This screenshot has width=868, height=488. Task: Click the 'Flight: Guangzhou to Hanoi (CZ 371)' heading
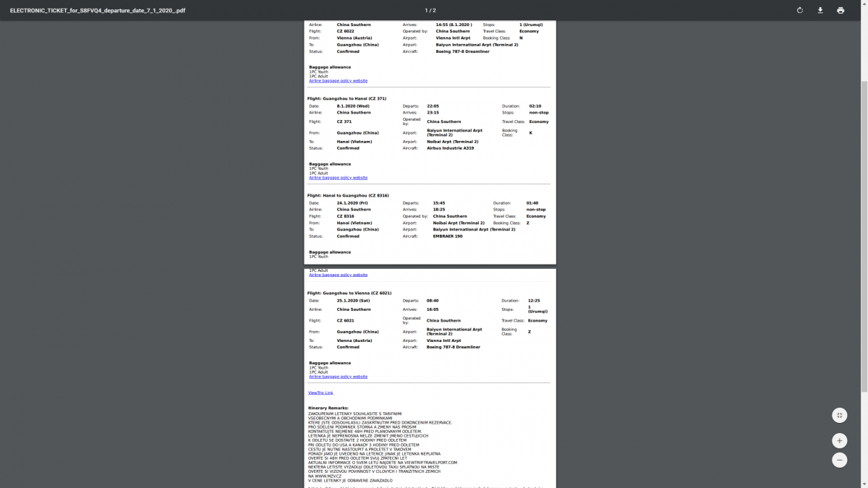click(346, 98)
